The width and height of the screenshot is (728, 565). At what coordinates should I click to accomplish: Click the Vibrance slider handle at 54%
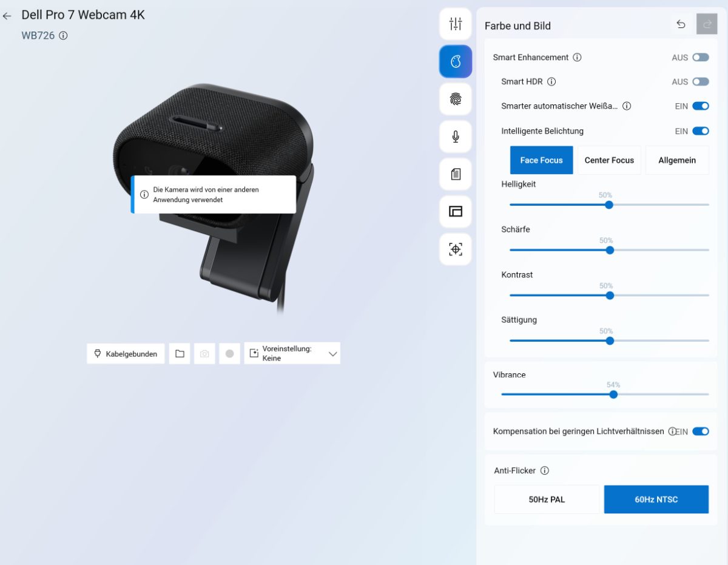point(613,394)
